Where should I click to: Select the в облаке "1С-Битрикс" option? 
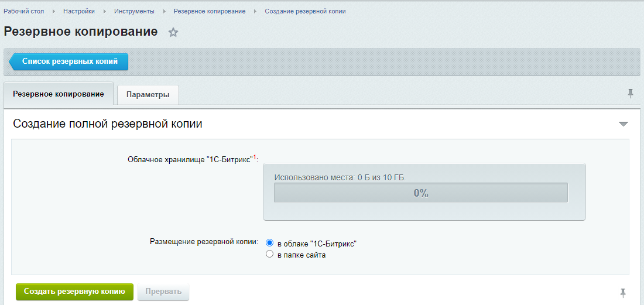click(x=269, y=243)
